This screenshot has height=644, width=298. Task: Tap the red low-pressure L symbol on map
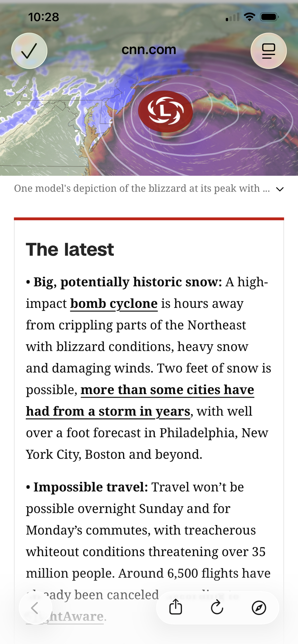tap(165, 111)
